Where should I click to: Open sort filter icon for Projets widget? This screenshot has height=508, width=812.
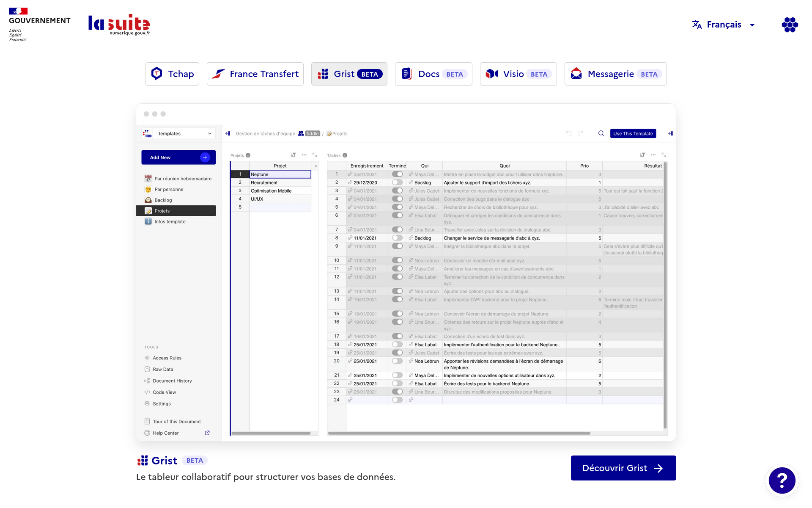(x=293, y=155)
